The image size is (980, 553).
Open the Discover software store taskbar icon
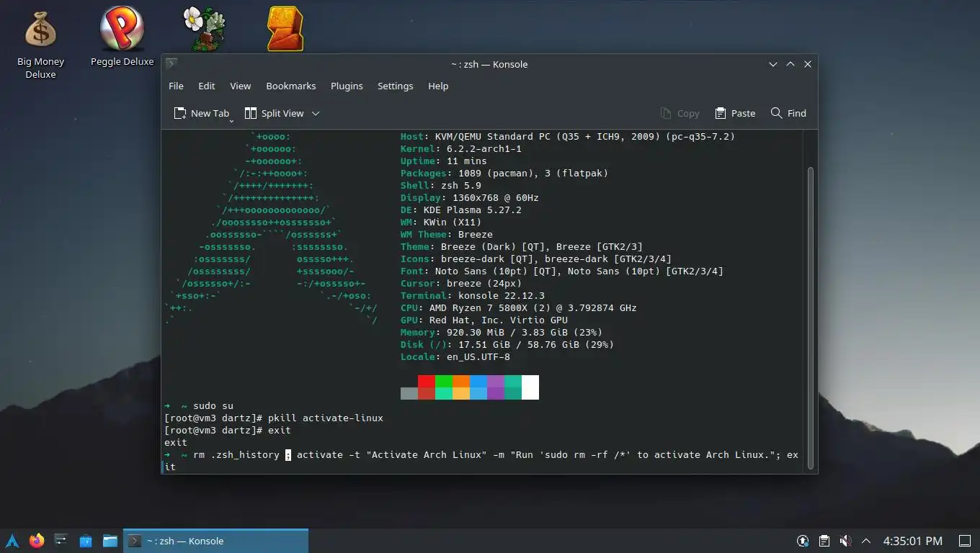[x=86, y=541]
